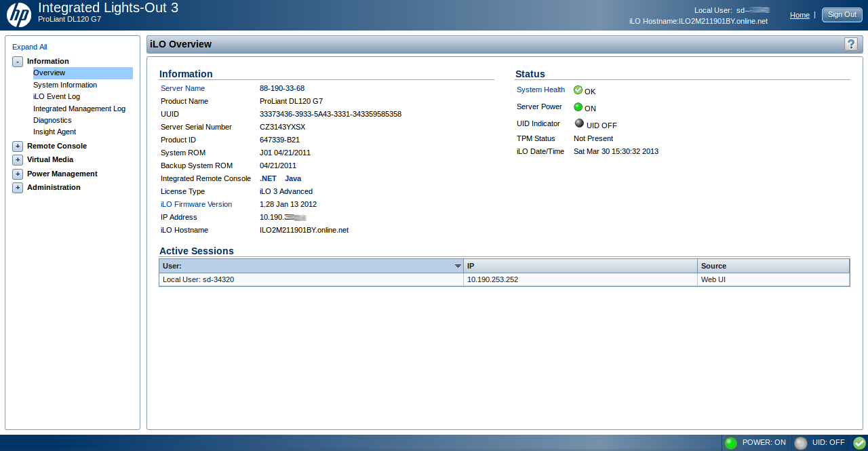This screenshot has height=451, width=868.
Task: Open the help question mark icon
Action: click(851, 44)
